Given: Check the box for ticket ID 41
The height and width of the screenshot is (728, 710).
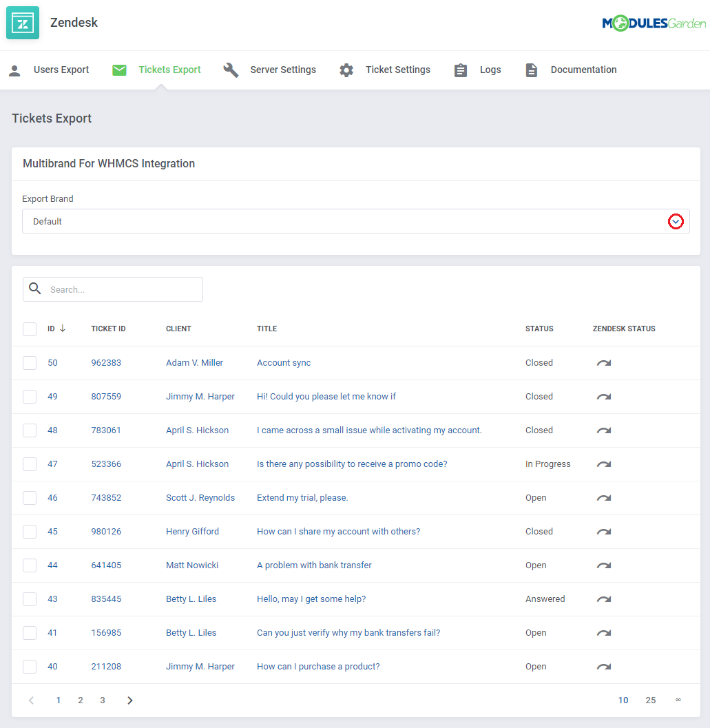Looking at the screenshot, I should (x=30, y=632).
